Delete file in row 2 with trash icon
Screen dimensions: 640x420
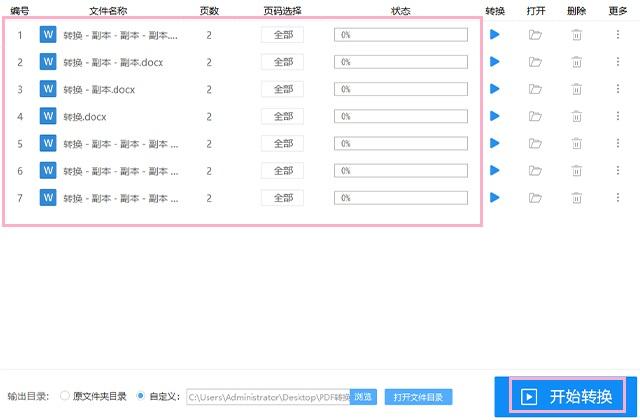(x=576, y=62)
